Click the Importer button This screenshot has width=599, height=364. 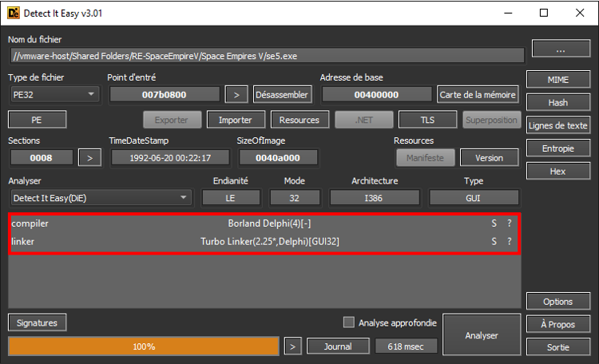pyautogui.click(x=236, y=120)
